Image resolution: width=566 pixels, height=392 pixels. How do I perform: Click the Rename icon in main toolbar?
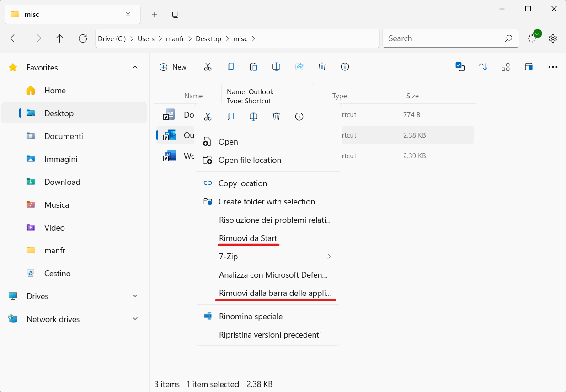[x=276, y=67]
